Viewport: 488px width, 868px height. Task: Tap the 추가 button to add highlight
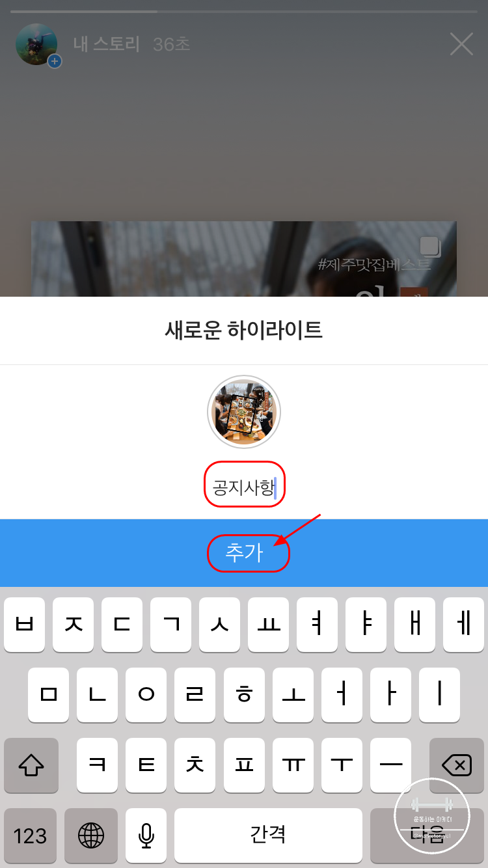244,553
